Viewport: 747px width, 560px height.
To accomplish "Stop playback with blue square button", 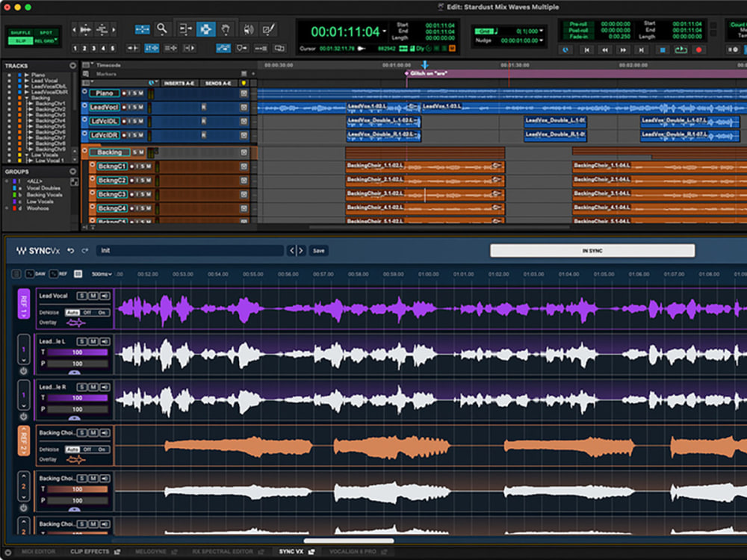I will pos(662,49).
